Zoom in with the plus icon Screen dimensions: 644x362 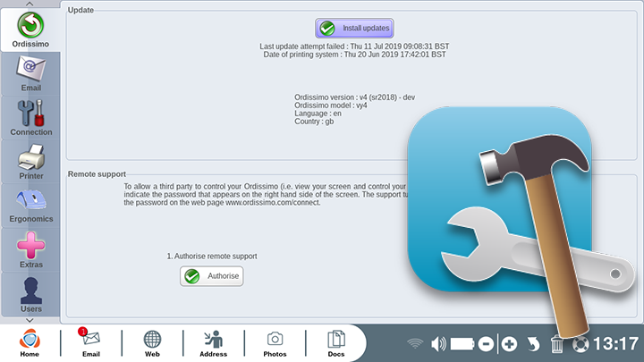(509, 344)
